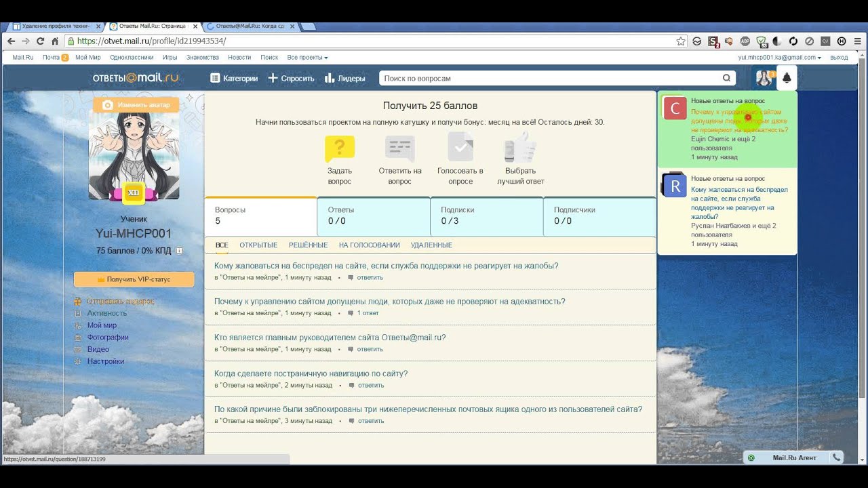Click 'ответить' under 'По какой причине были заблокированы'
The image size is (868, 488).
[371, 421]
